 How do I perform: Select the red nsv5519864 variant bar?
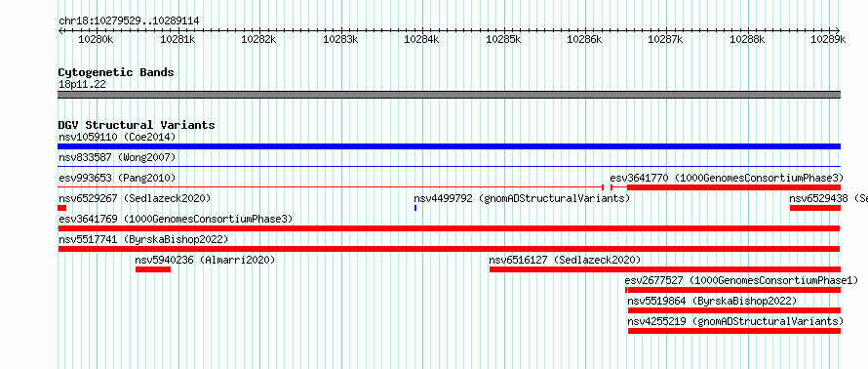(734, 310)
